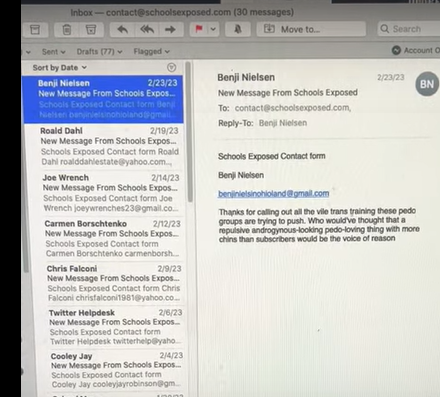Open the Cooley Jay message
This screenshot has height=397, width=440.
point(116,370)
